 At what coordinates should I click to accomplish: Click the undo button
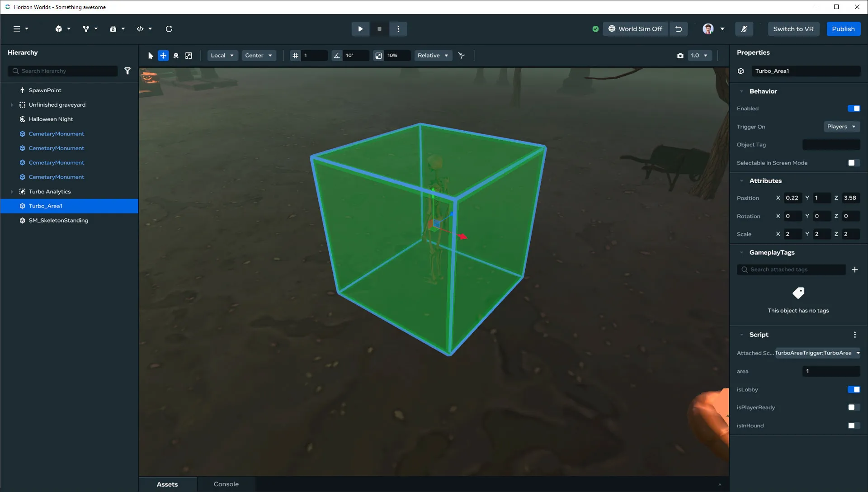click(679, 28)
